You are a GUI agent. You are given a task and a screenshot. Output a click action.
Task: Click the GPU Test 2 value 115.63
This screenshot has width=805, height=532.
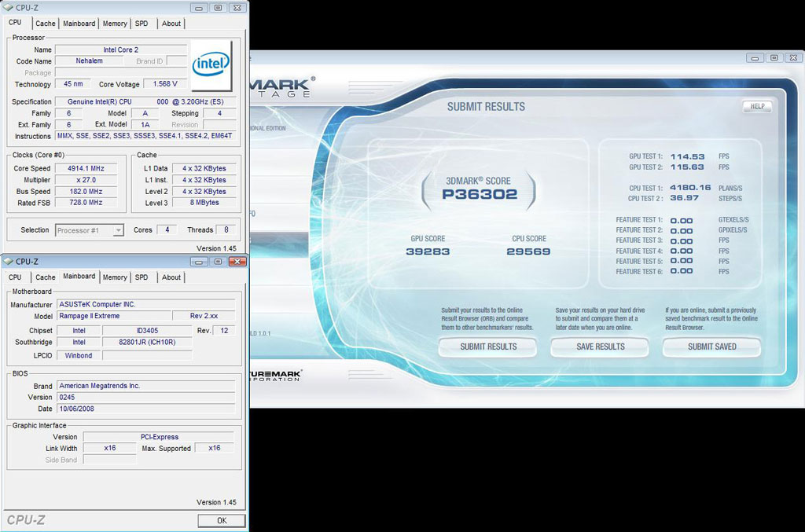click(687, 167)
